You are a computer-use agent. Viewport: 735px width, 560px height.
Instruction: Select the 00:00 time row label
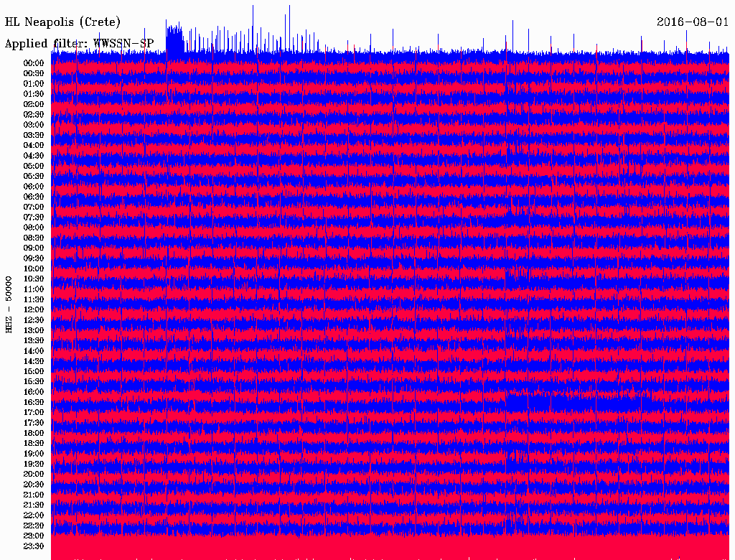click(34, 63)
